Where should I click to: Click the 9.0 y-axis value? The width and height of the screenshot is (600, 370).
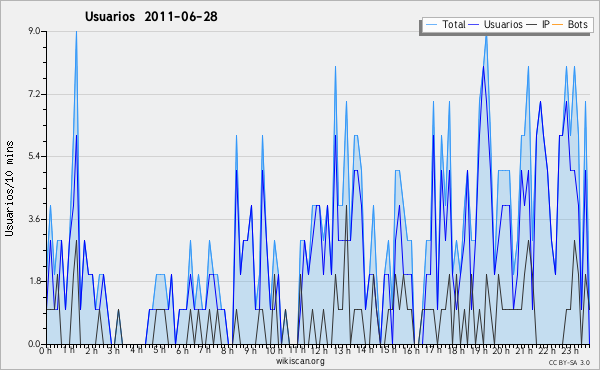point(34,31)
